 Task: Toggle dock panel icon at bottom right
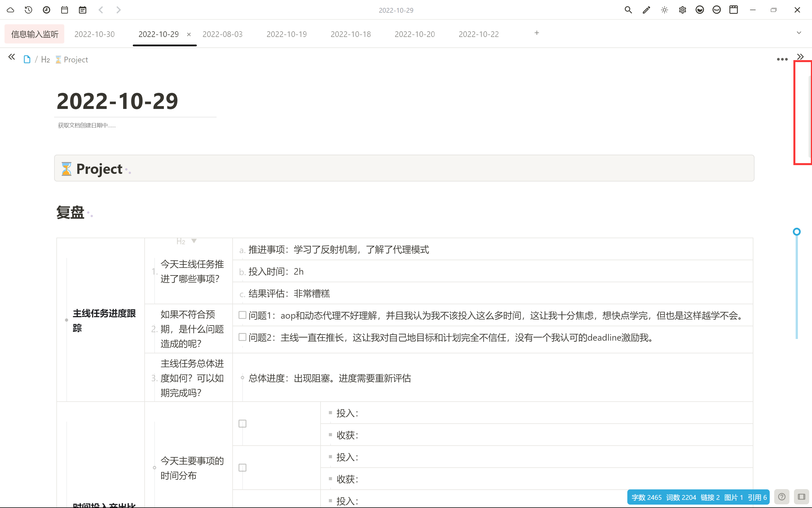click(802, 497)
